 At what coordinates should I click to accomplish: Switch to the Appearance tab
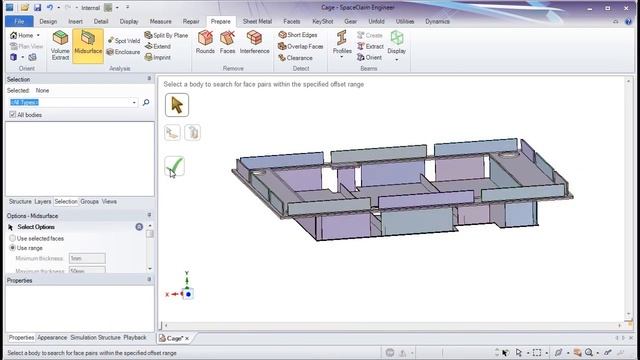[52, 338]
